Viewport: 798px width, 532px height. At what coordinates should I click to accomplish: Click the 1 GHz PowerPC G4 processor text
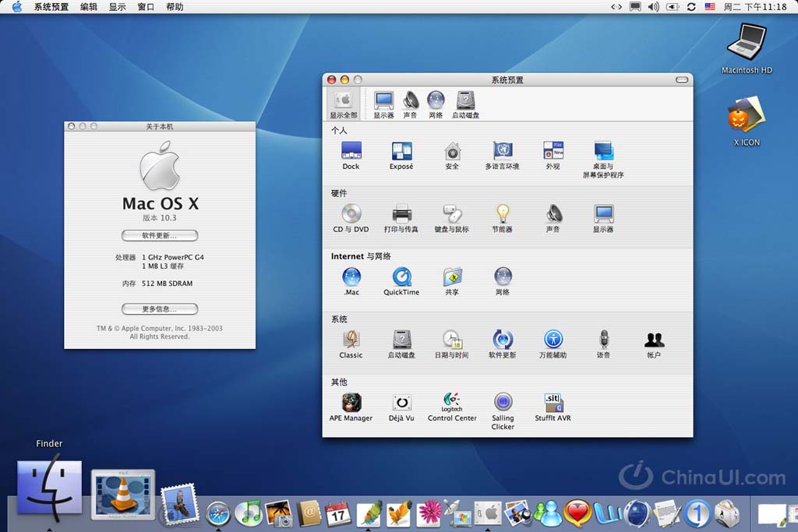(x=172, y=257)
